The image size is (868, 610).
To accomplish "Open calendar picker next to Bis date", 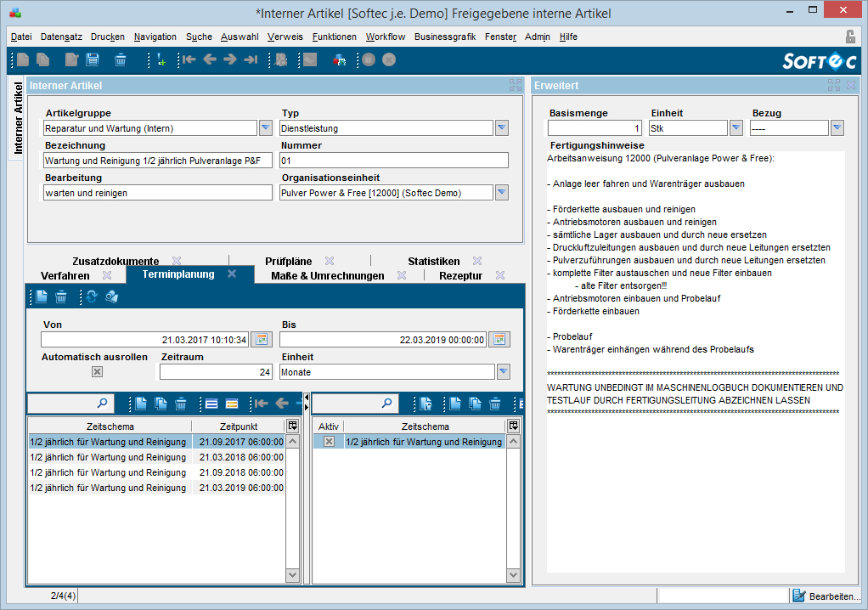I will pyautogui.click(x=499, y=340).
